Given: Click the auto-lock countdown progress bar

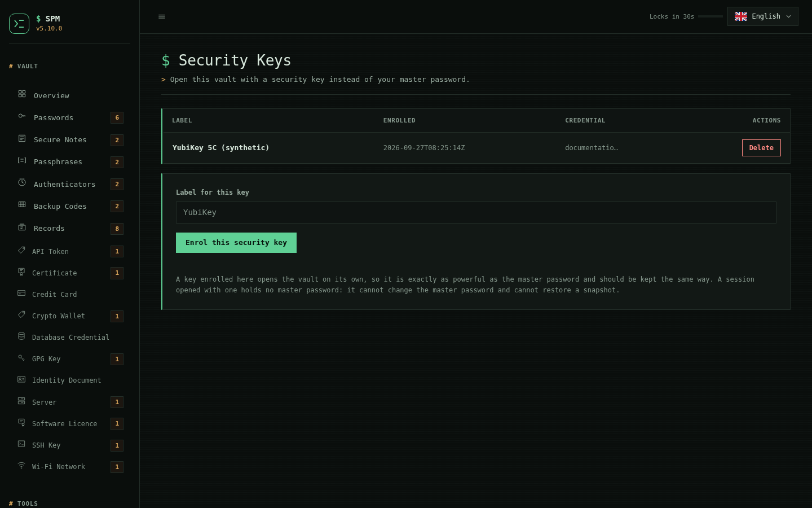Looking at the screenshot, I should (710, 16).
